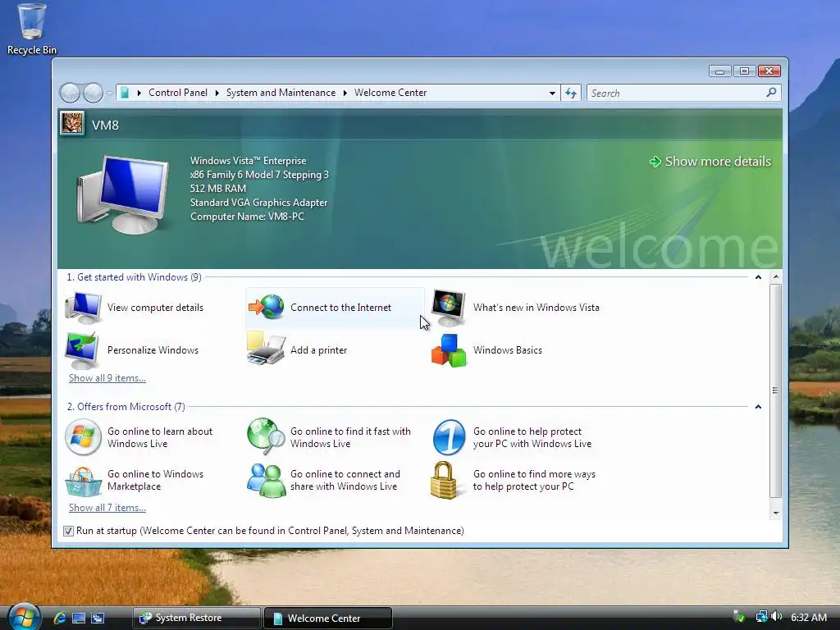Open the volume speaker tray icon
Screen dimensions: 840x630
[x=776, y=617]
